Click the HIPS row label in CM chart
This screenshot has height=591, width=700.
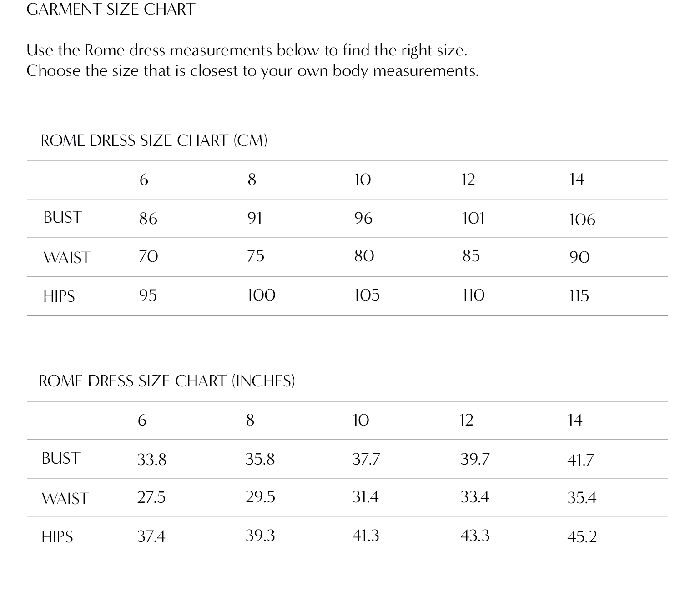click(x=59, y=296)
